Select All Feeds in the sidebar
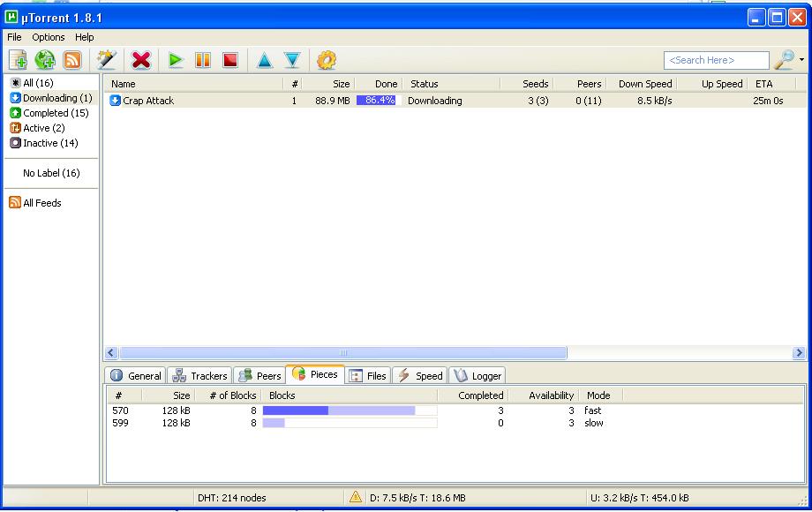Screen dimensions: 812x512 point(35,203)
